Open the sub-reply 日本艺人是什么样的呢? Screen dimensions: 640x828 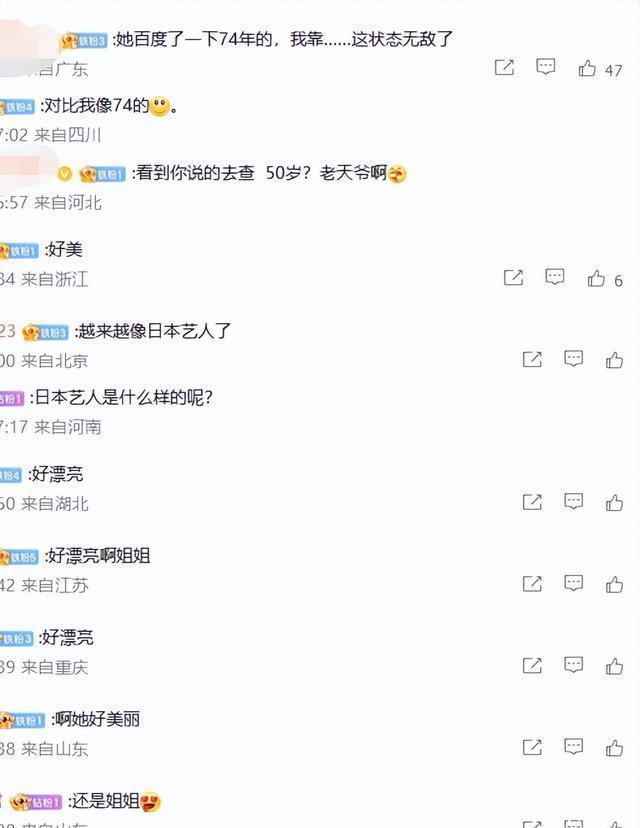point(124,397)
